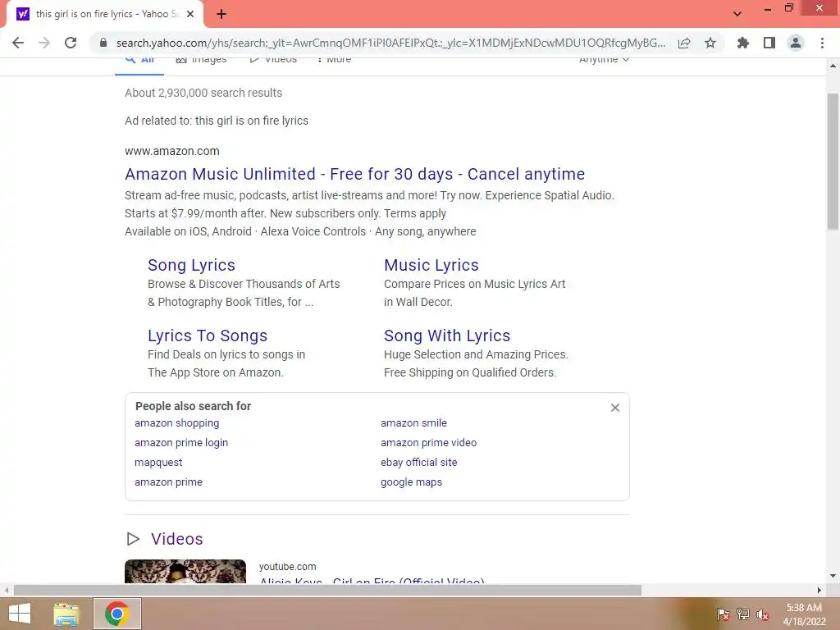Click the www.amazon.com ad URL

172,151
